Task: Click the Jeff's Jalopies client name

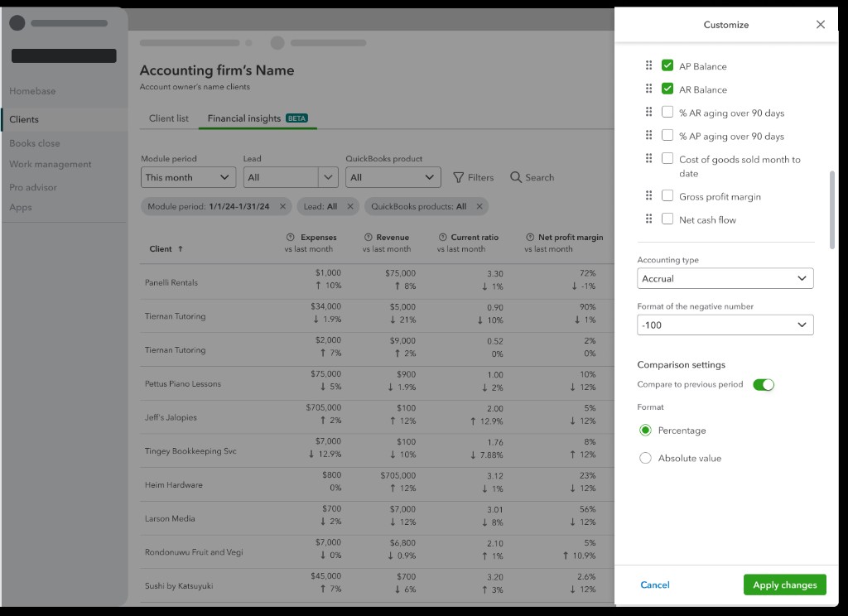Action: click(171, 417)
